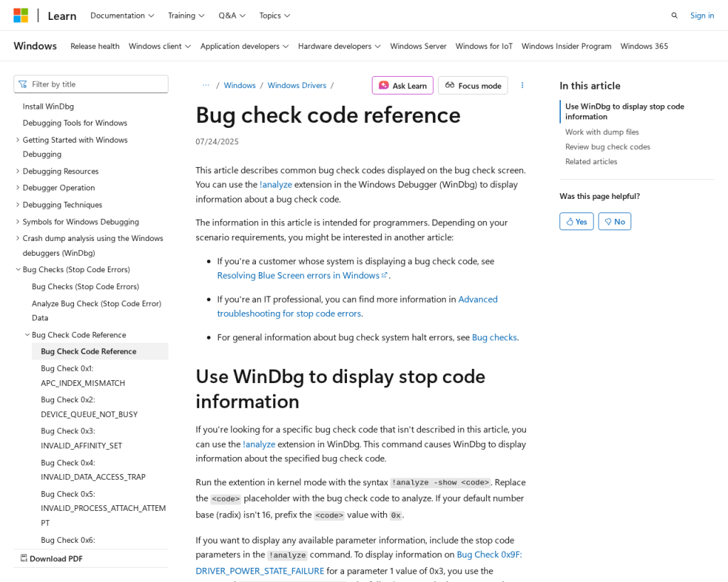Open Windows client dropdown

[160, 46]
